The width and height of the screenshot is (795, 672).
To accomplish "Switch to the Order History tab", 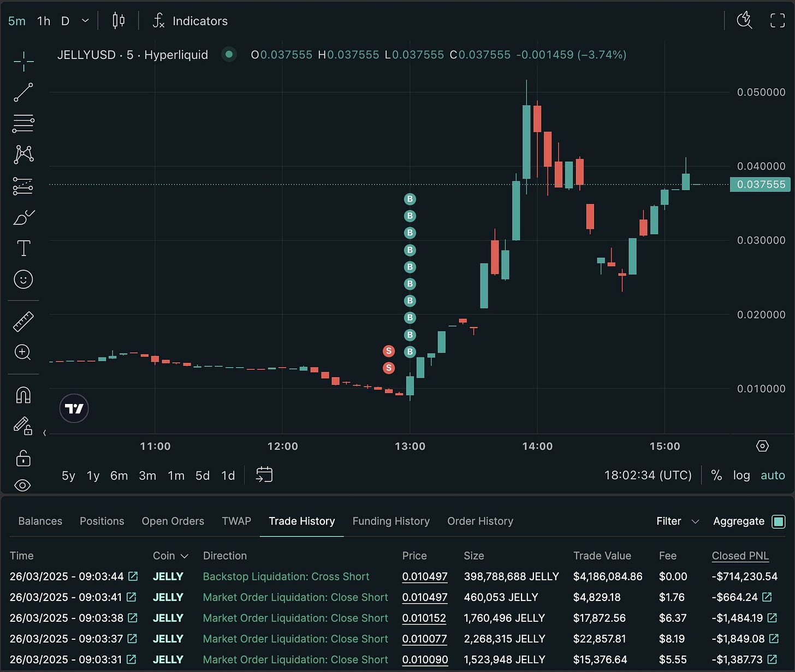I will (x=480, y=521).
